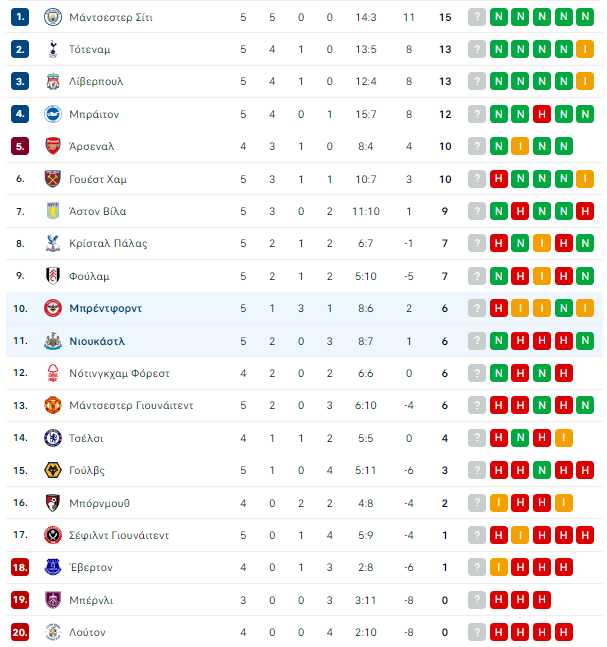
Task: Click the green N badge in Γουλβς row
Action: (542, 470)
